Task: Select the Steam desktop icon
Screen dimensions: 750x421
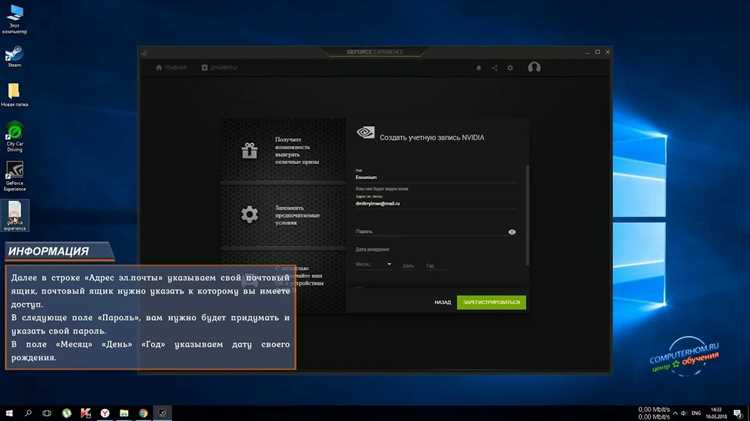Action: click(14, 56)
